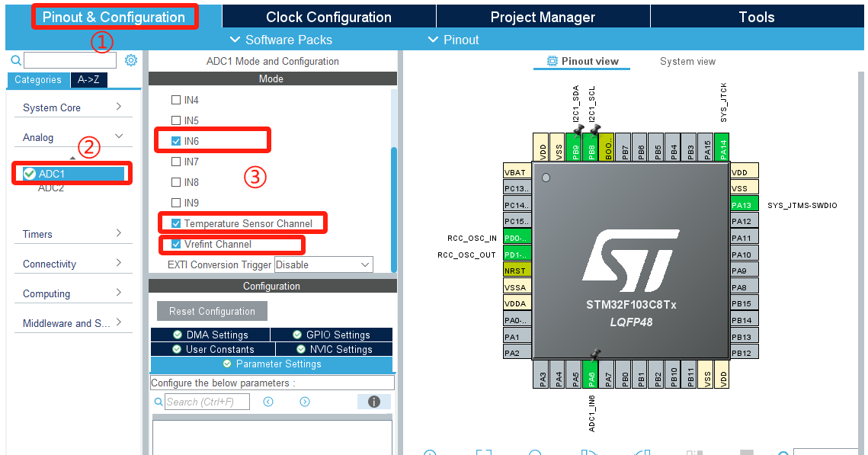Select the VDDA pin
The height and width of the screenshot is (455, 868).
(x=517, y=303)
